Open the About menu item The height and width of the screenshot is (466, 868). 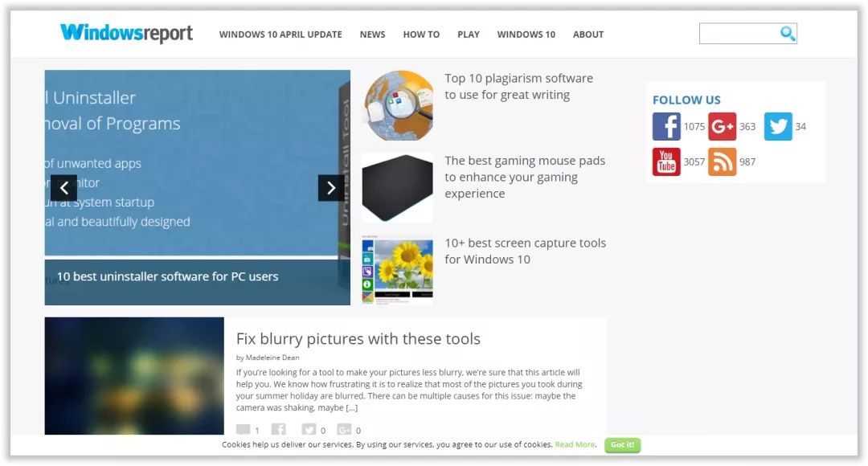[588, 35]
